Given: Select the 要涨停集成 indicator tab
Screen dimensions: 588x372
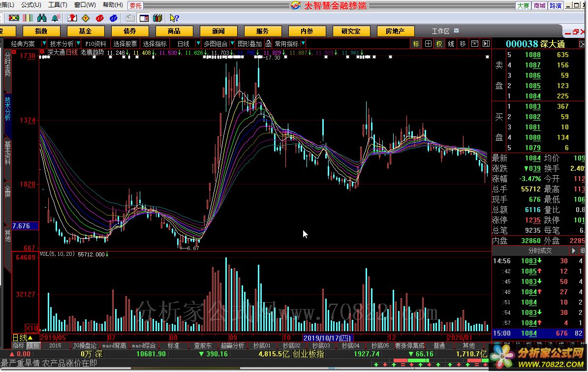Looking at the screenshot, I should pyautogui.click(x=409, y=346).
